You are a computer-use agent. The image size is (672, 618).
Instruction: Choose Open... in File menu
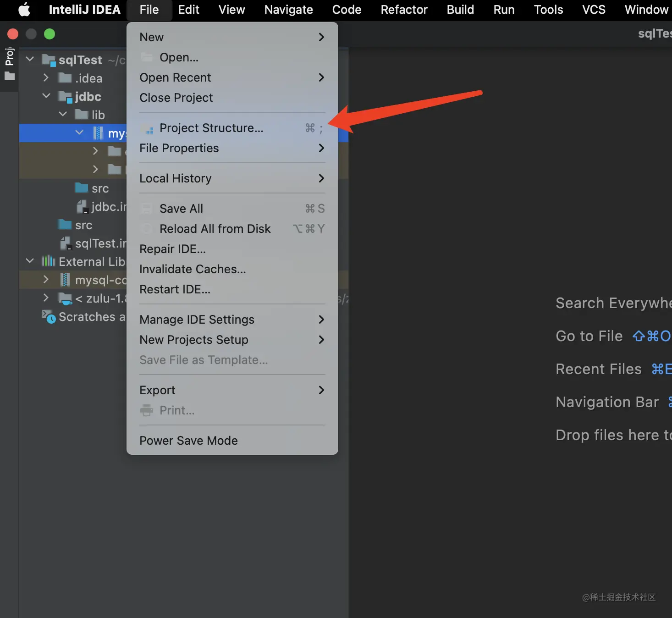(x=232, y=57)
